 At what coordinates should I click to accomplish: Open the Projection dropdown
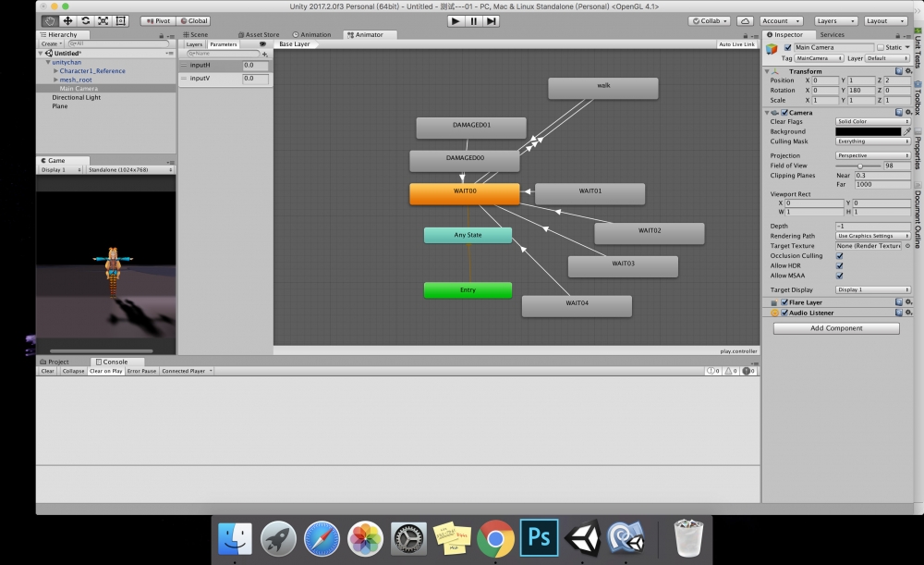(x=873, y=155)
